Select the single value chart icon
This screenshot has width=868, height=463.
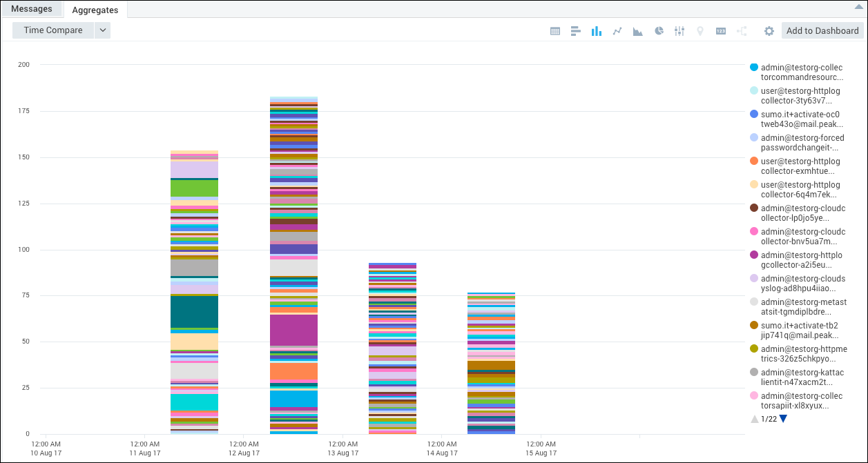coord(721,31)
